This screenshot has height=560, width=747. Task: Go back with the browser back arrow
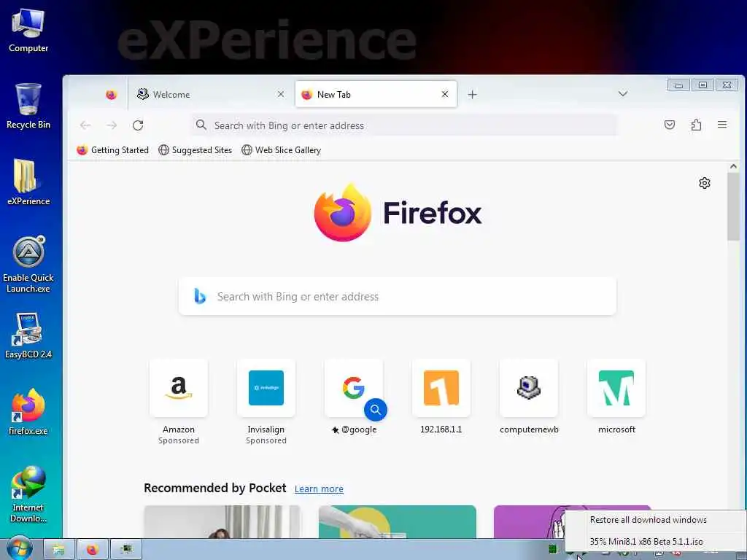tap(85, 125)
